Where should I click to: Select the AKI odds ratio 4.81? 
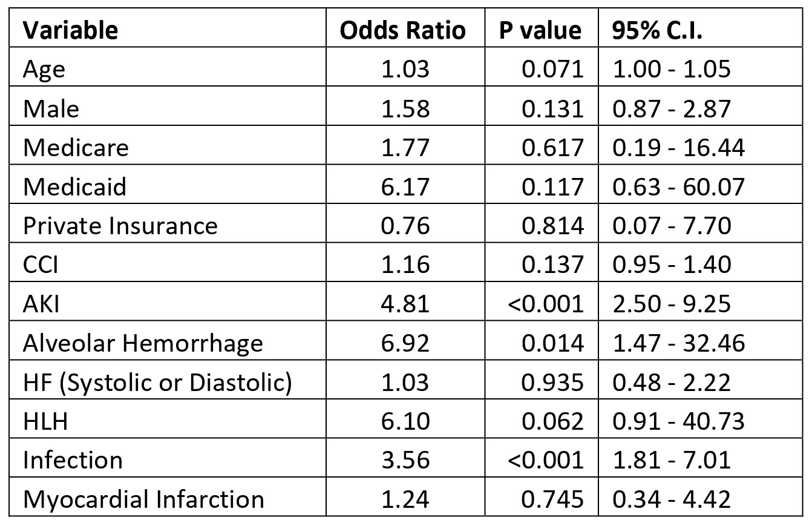(405, 304)
